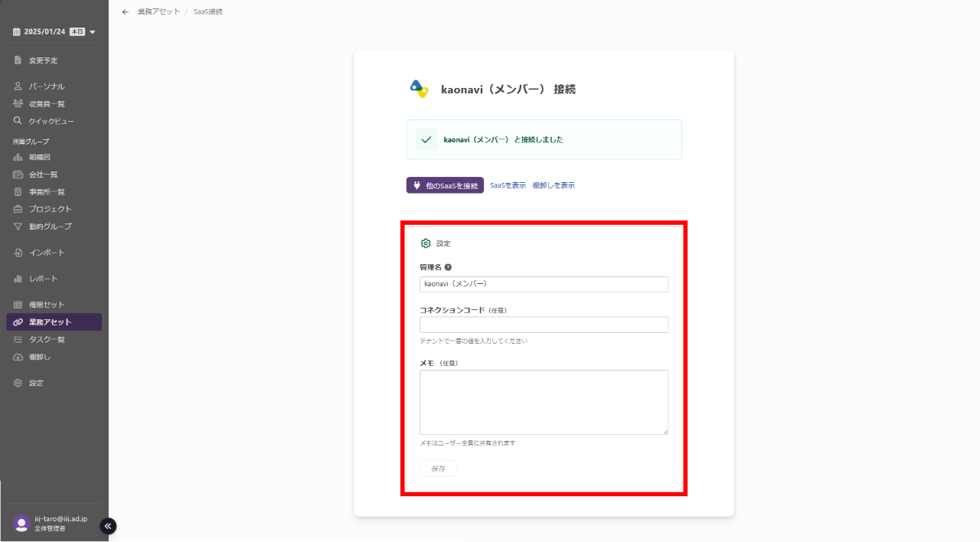Click the 組織図 hierarchy icon
The image size is (980, 542).
pyautogui.click(x=18, y=157)
